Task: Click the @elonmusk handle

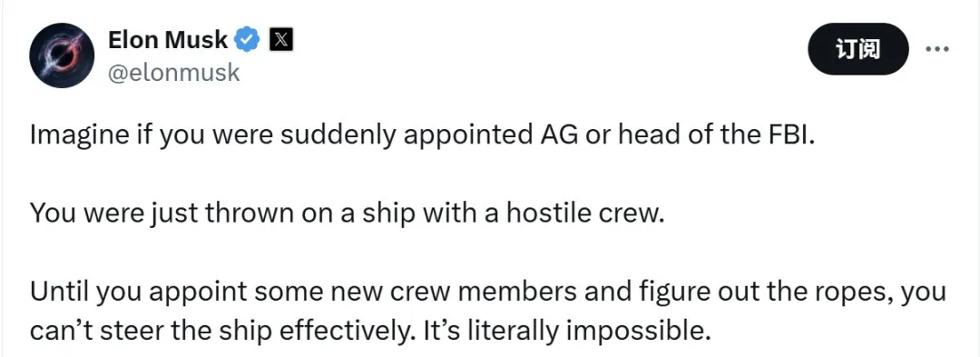Action: tap(173, 73)
